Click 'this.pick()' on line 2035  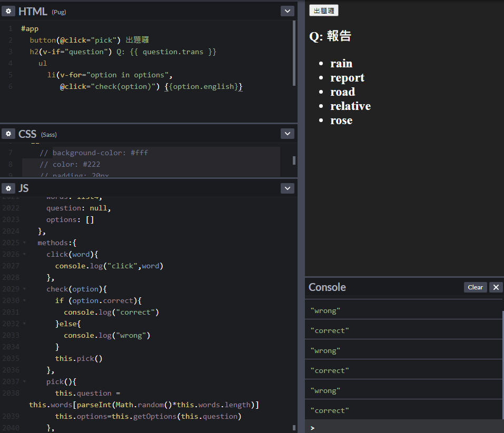click(x=79, y=358)
